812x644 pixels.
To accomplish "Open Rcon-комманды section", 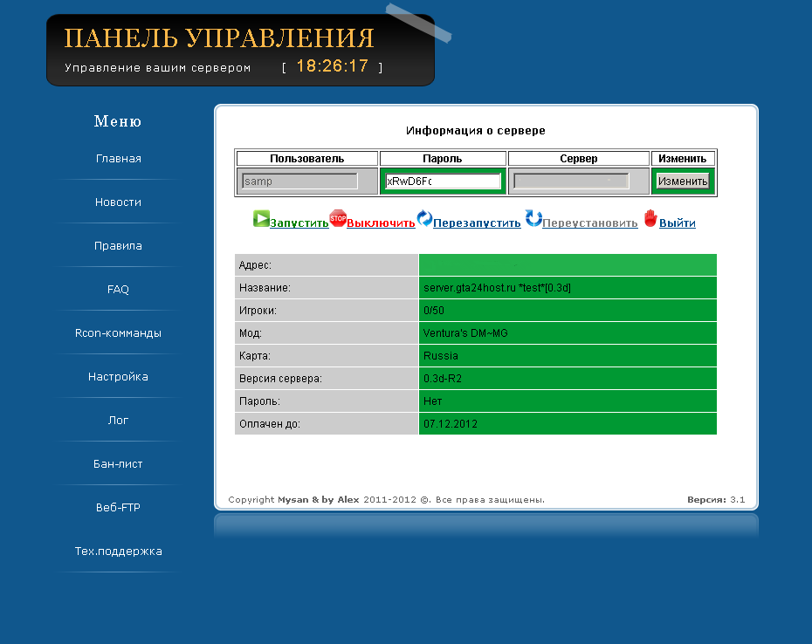I will point(118,332).
